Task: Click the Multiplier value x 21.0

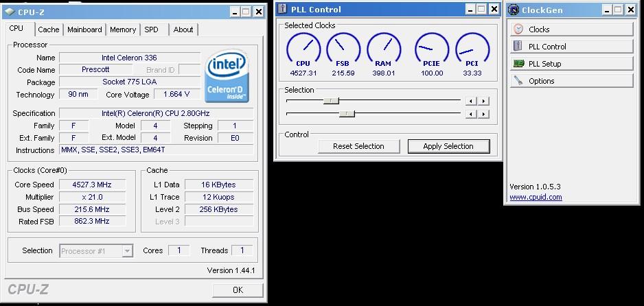Action: 92,197
